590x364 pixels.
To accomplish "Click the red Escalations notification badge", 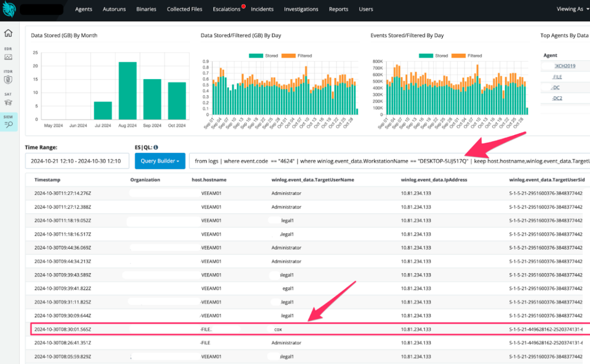I will coord(243,6).
